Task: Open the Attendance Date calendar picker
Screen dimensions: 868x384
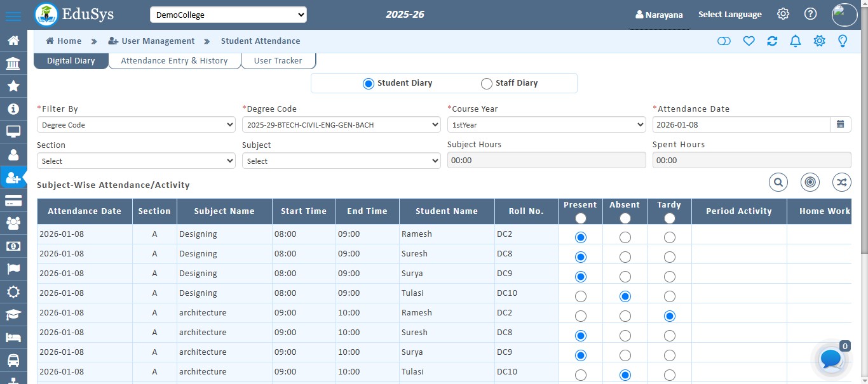Action: pos(840,124)
